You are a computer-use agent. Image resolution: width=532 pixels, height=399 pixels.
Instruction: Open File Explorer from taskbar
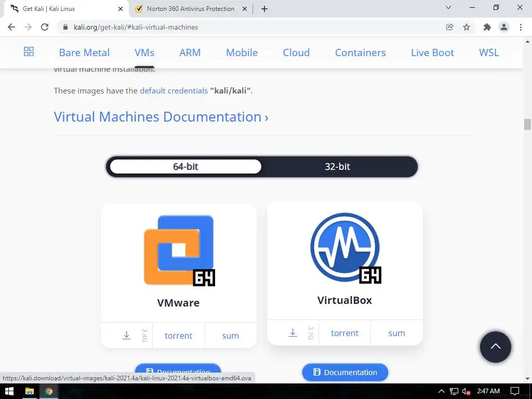point(30,391)
